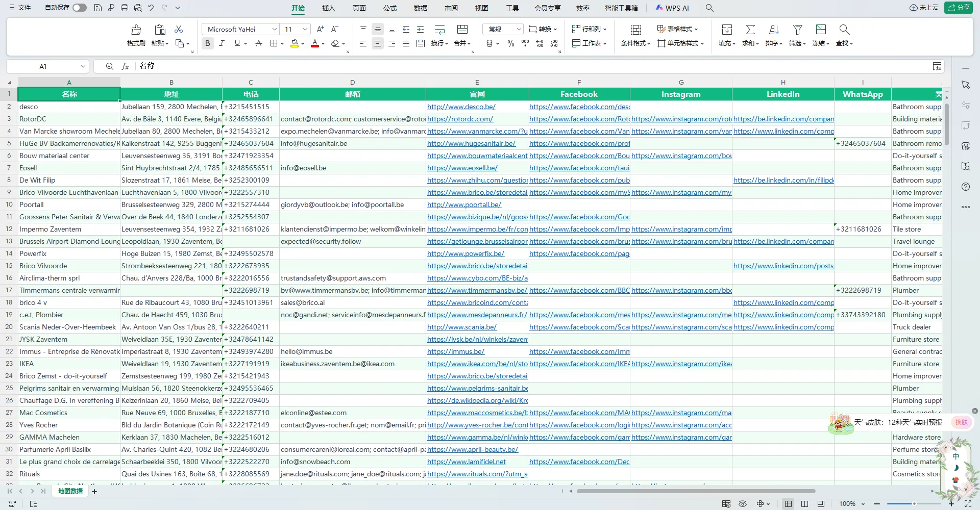The image size is (980, 510).
Task: Increase the cell indent
Action: click(x=421, y=29)
